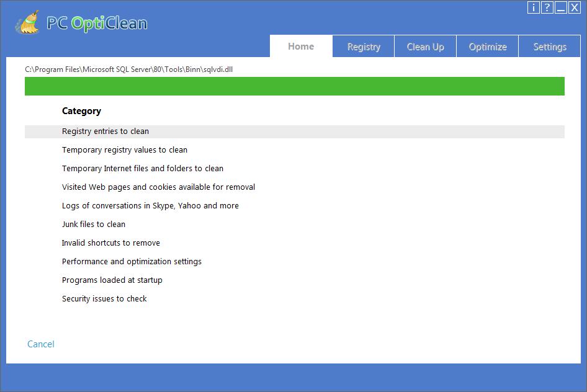Screen dimensions: 587x392
Task: Click the green scan progress bar
Action: coord(295,86)
